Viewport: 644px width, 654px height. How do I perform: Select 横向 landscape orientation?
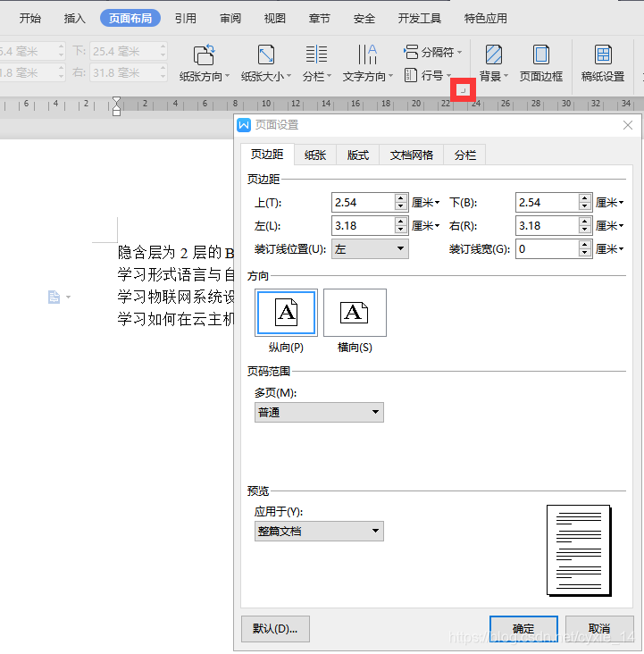355,313
